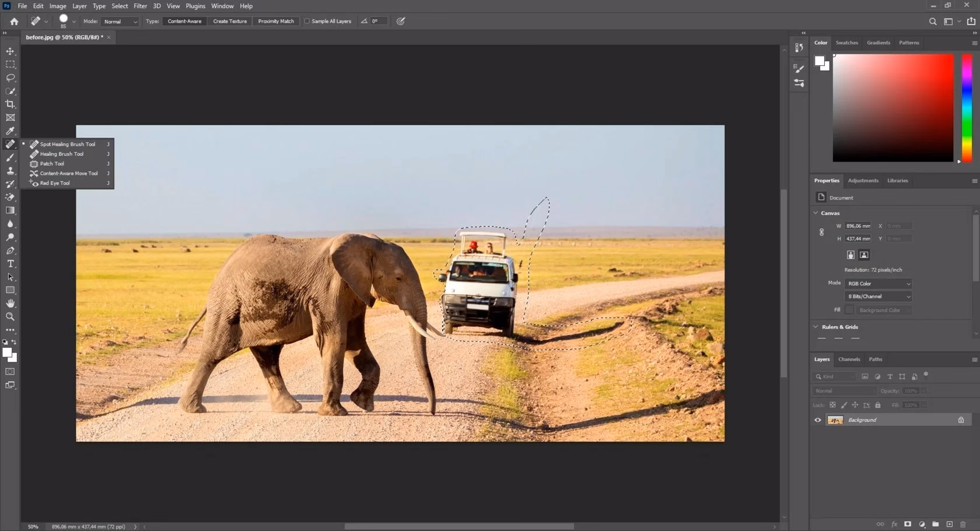The height and width of the screenshot is (531, 980).
Task: Open the blend Mode dropdown showing Normal
Action: coord(120,21)
